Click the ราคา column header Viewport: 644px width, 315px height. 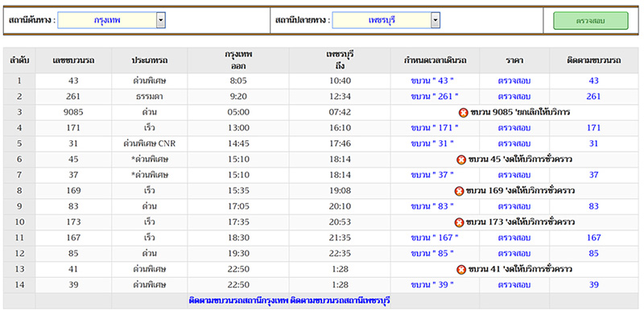514,60
